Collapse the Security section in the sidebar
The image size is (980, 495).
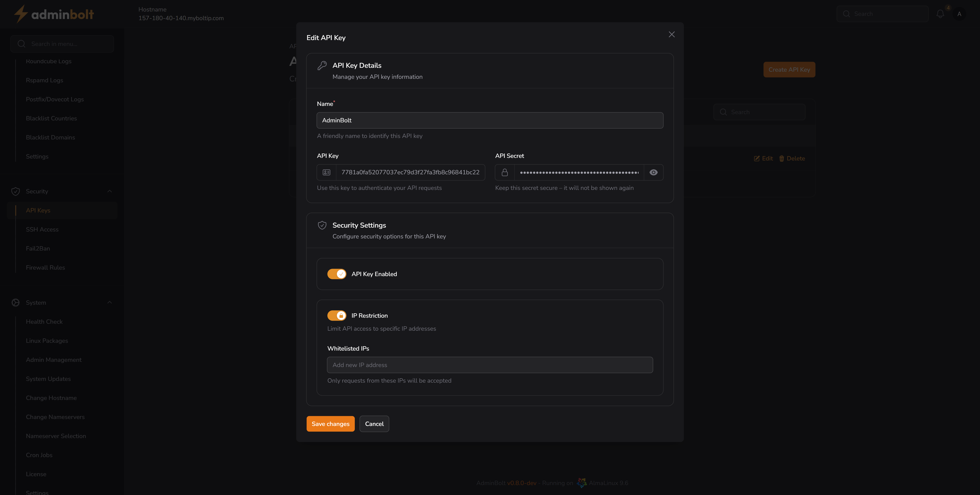coord(109,191)
